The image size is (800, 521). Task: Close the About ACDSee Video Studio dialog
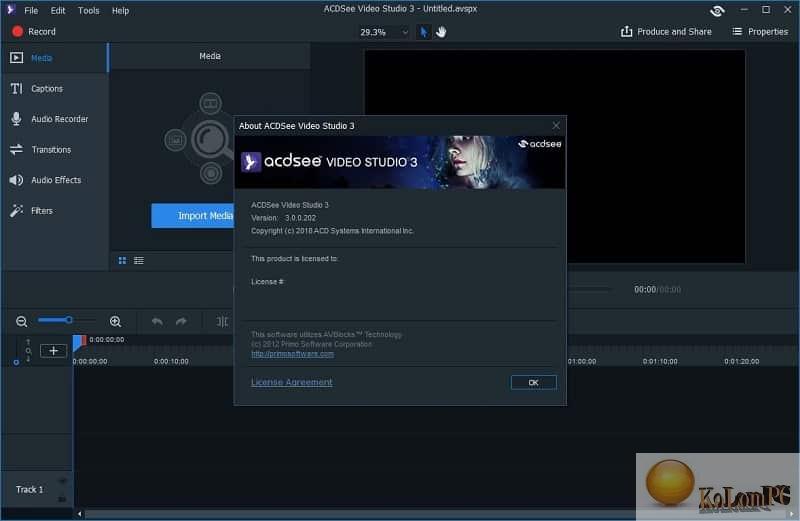click(x=556, y=126)
